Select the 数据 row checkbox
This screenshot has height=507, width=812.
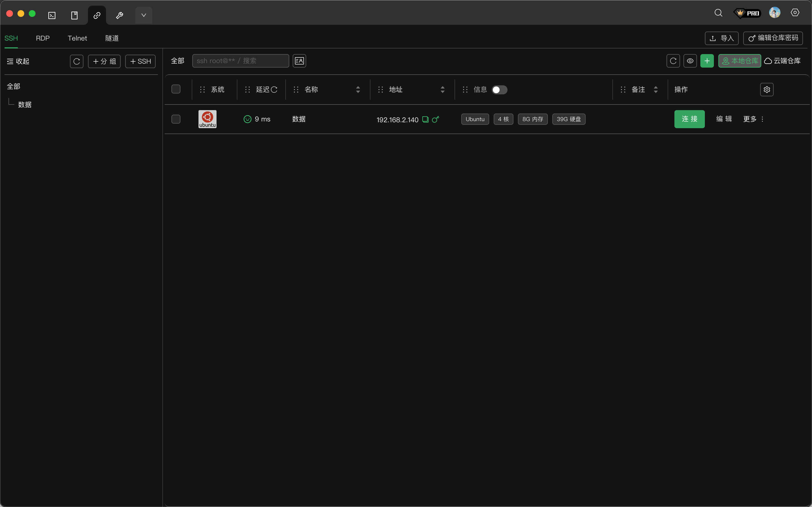point(176,119)
